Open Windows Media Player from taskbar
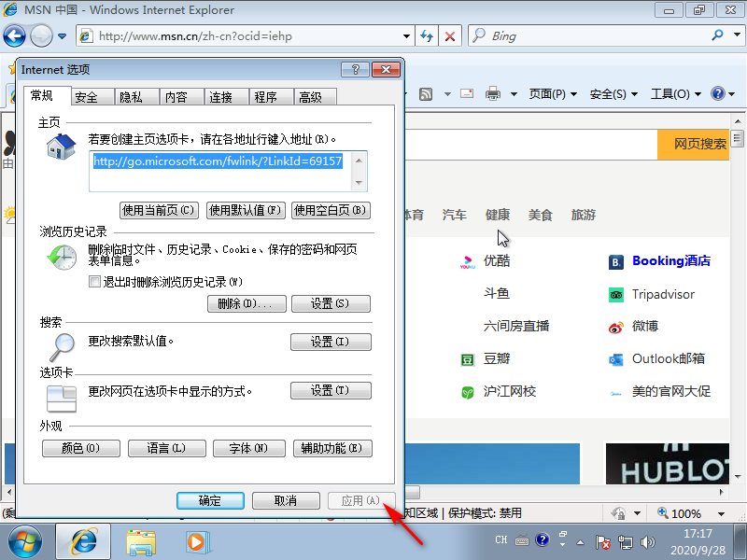This screenshot has height=560, width=747. [195, 540]
